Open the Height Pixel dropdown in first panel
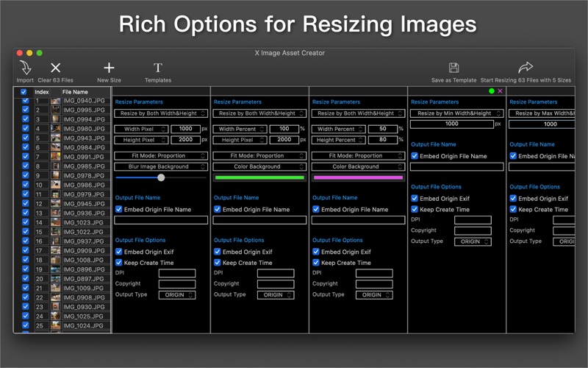This screenshot has height=368, width=588. tap(141, 140)
